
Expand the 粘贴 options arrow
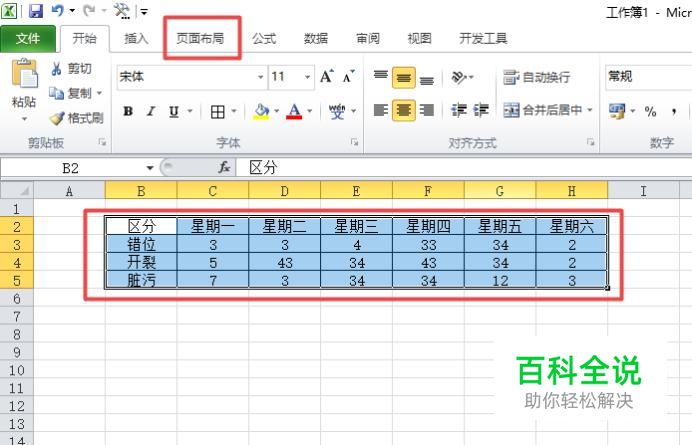coord(24,119)
